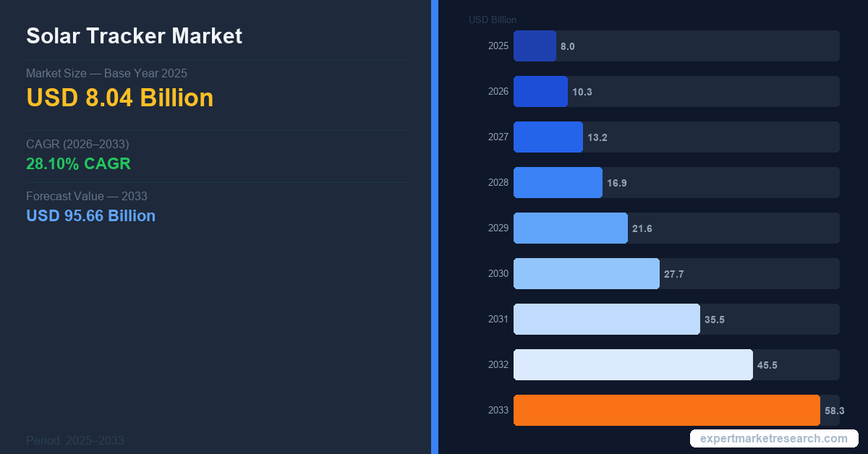Click the 16.9 bar value label
The height and width of the screenshot is (454, 868).
click(x=616, y=183)
